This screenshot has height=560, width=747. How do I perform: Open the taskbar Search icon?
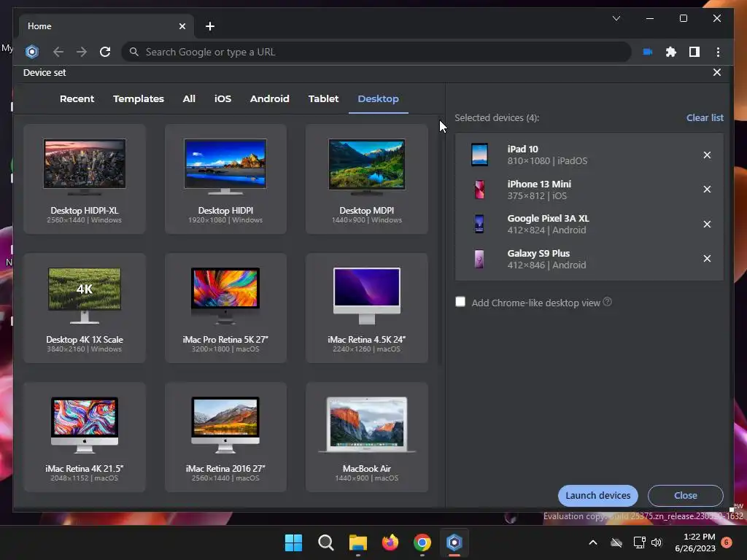[326, 542]
